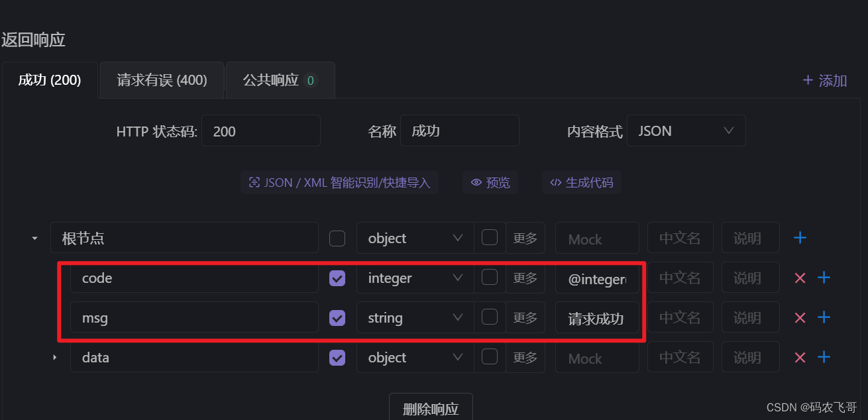868x420 pixels.
Task: Click the preview eye icon
Action: coord(476,182)
